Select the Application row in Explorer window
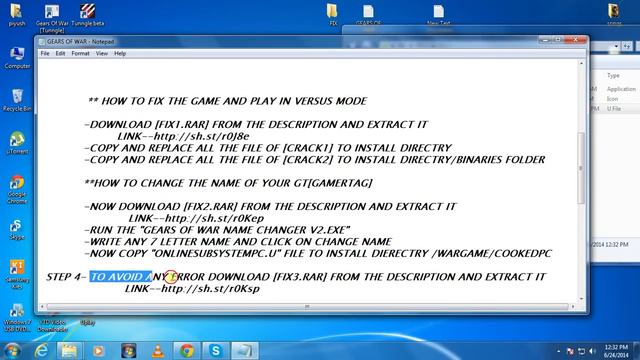Viewport: 640px width, 360px height. click(x=616, y=89)
